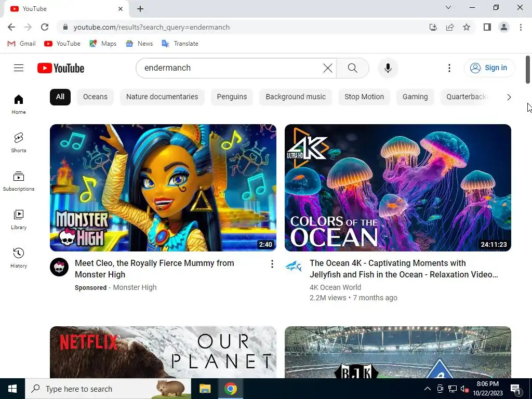Open History from the sidebar
This screenshot has height=399, width=532.
(x=19, y=258)
